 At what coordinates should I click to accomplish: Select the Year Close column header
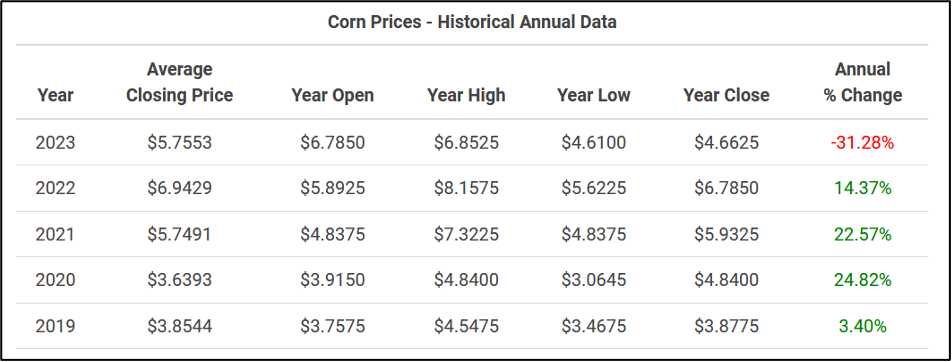coord(726,95)
